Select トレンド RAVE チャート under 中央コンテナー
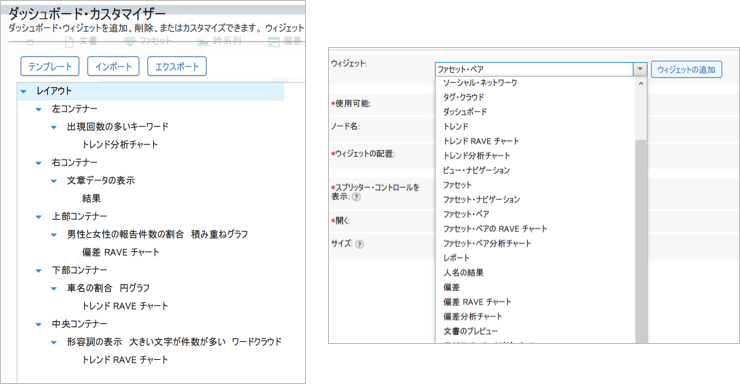 [125, 360]
